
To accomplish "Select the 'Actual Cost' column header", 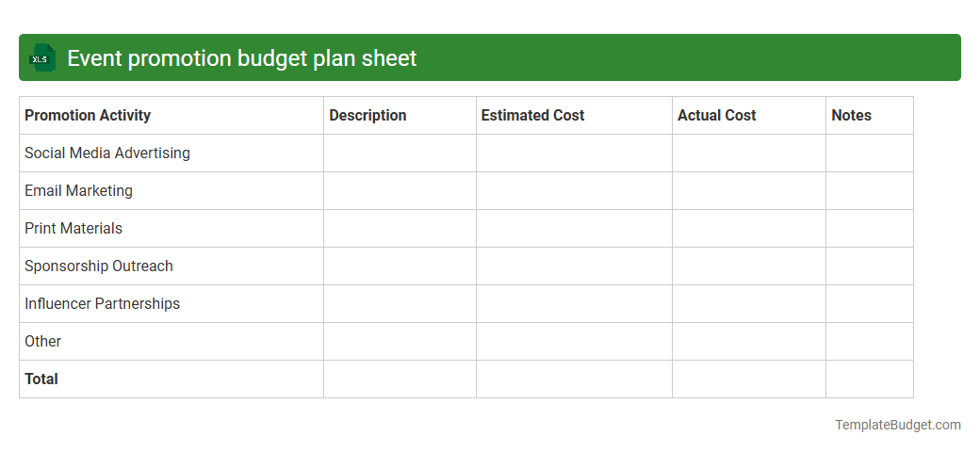I will 717,116.
